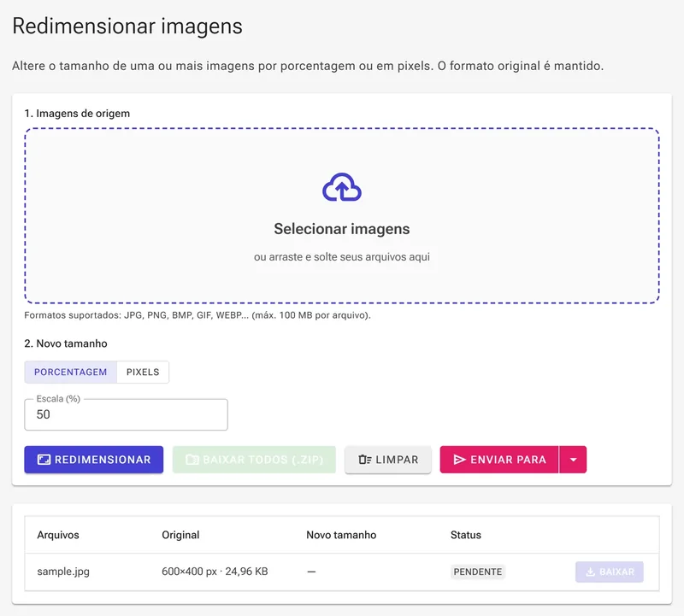
Task: Switch to the PIXELS mode tab
Action: coord(143,372)
